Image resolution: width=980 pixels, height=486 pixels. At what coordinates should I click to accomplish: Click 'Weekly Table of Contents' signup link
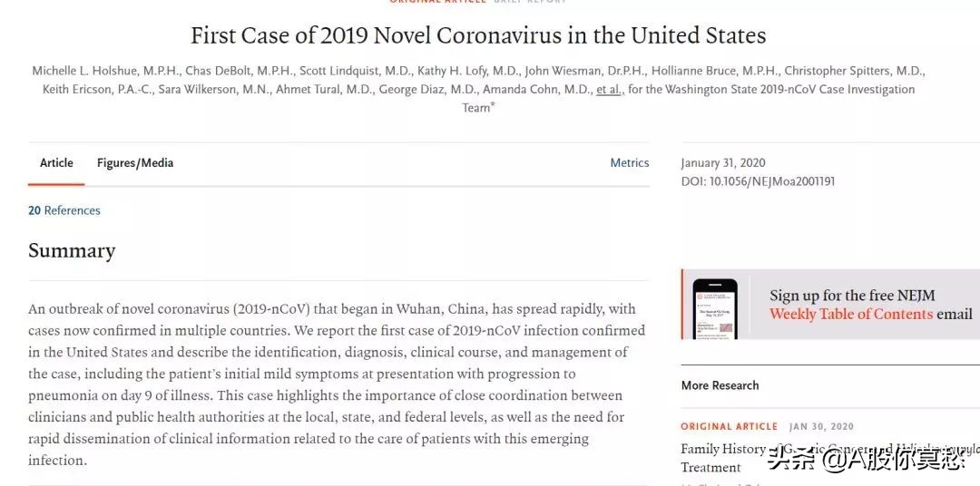(850, 315)
